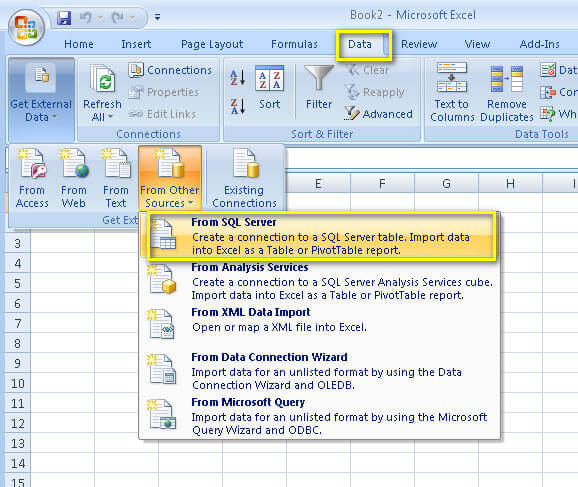Choose From SQL Server menu item
The height and width of the screenshot is (487, 578).
320,236
